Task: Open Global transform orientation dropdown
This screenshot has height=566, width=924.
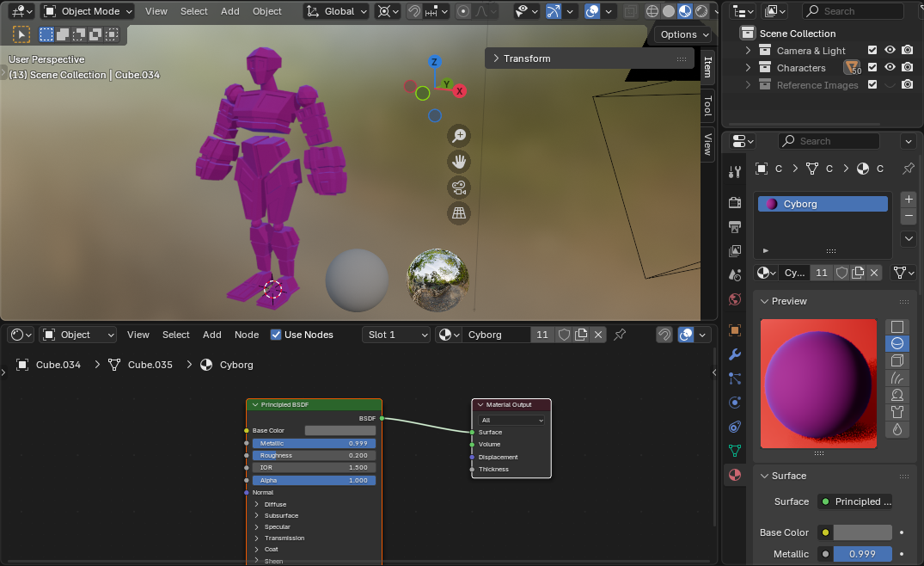Action: (336, 11)
